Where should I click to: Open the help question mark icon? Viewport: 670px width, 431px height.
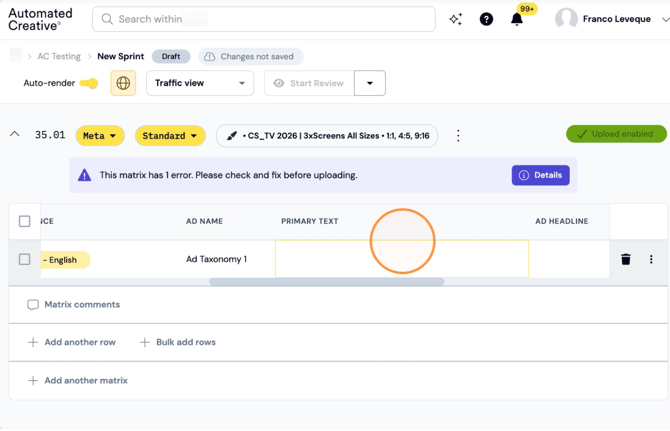[486, 19]
